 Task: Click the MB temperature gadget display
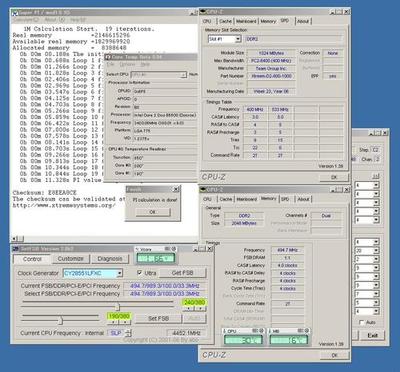point(289,340)
